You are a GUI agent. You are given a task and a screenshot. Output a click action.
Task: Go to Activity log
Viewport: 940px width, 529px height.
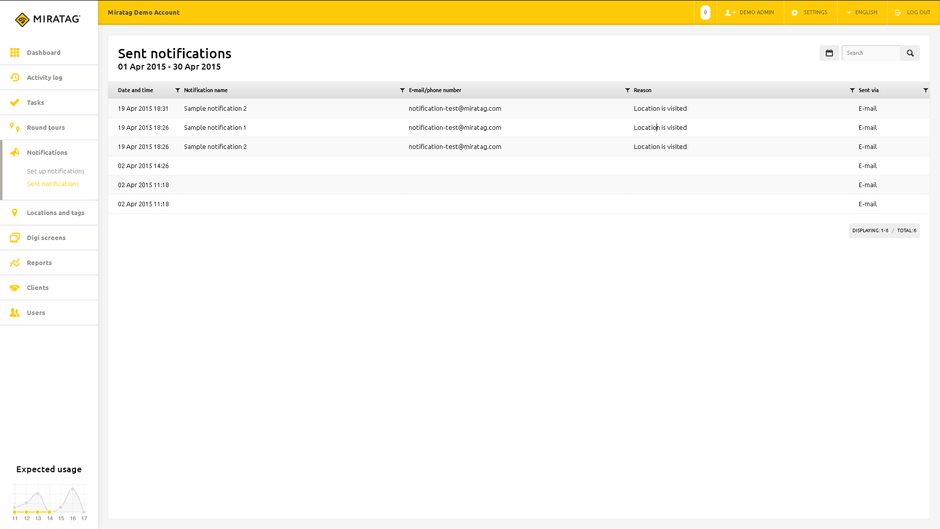tap(44, 77)
